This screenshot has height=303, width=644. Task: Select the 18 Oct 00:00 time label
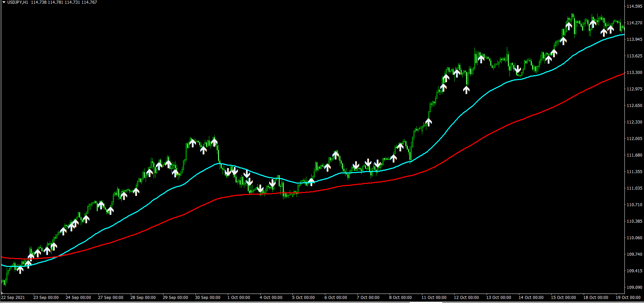click(596, 298)
